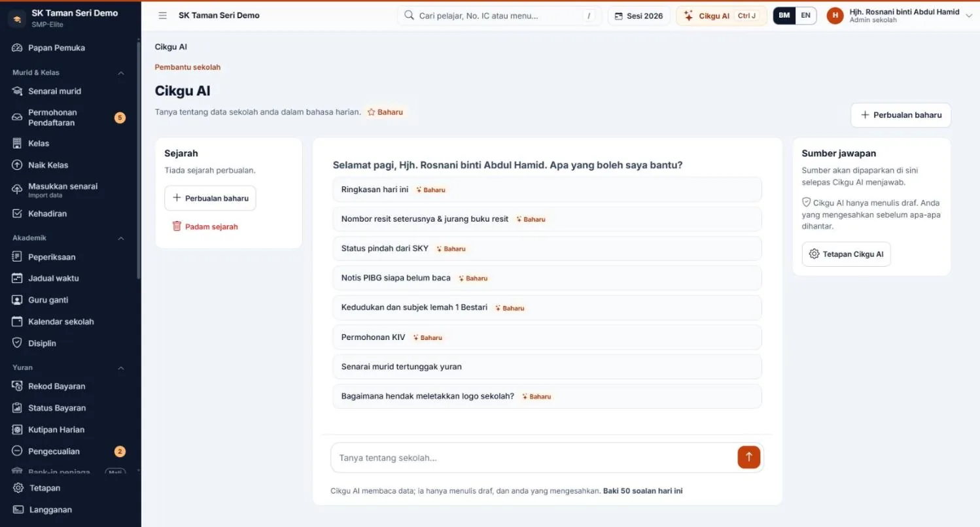
Task: Open the user account dropdown chevron
Action: [x=969, y=16]
